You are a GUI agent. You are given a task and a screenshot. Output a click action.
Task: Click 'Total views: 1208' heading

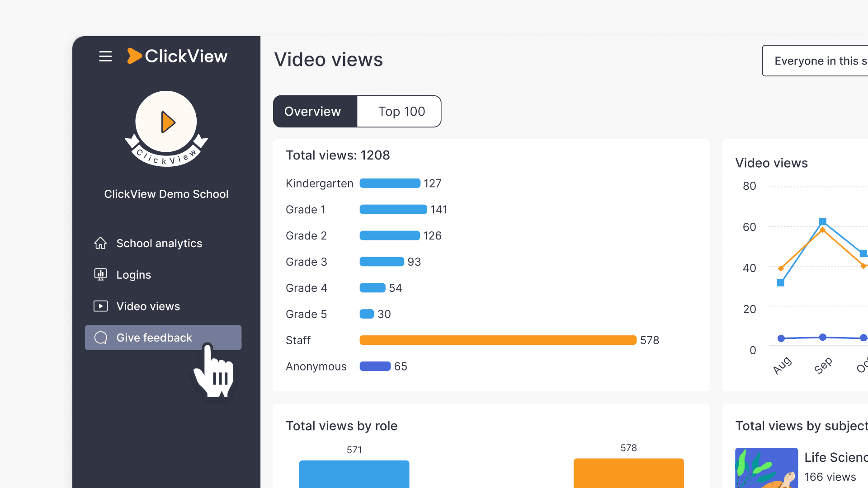[338, 155]
